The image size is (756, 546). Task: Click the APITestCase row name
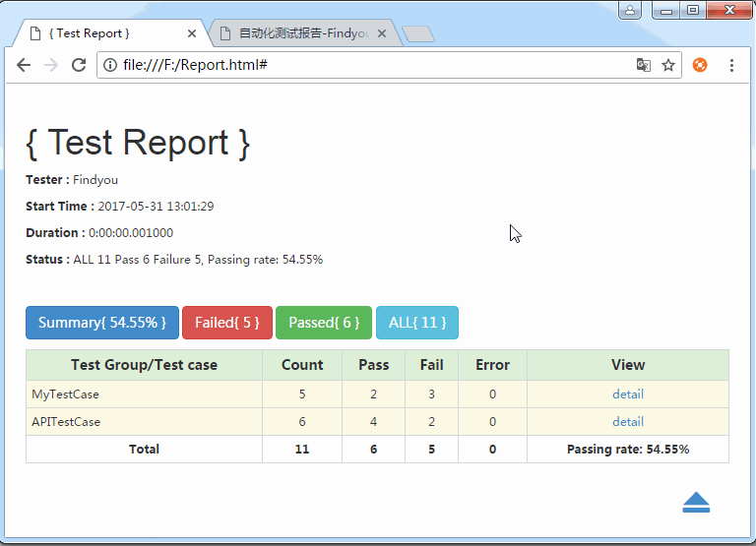[x=66, y=422]
